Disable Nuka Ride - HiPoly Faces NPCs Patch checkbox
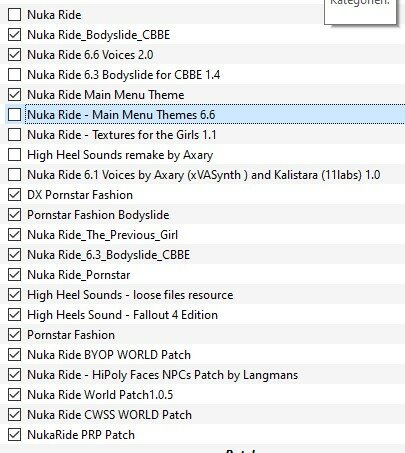405x453 pixels. pyautogui.click(x=14, y=375)
